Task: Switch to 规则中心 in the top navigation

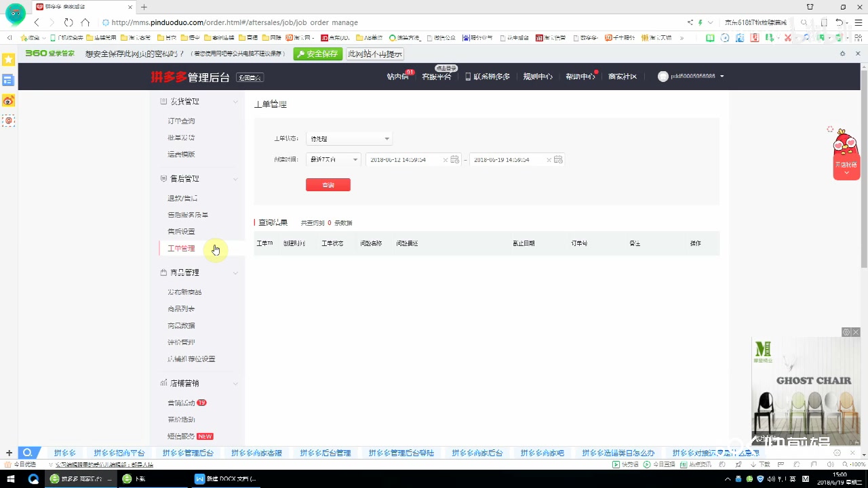Action: 537,77
